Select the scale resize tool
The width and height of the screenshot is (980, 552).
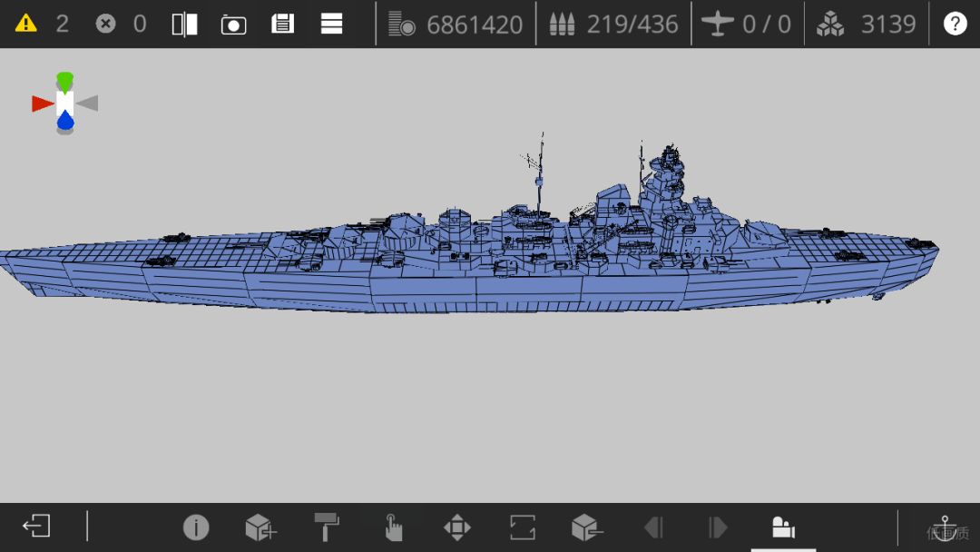523,527
